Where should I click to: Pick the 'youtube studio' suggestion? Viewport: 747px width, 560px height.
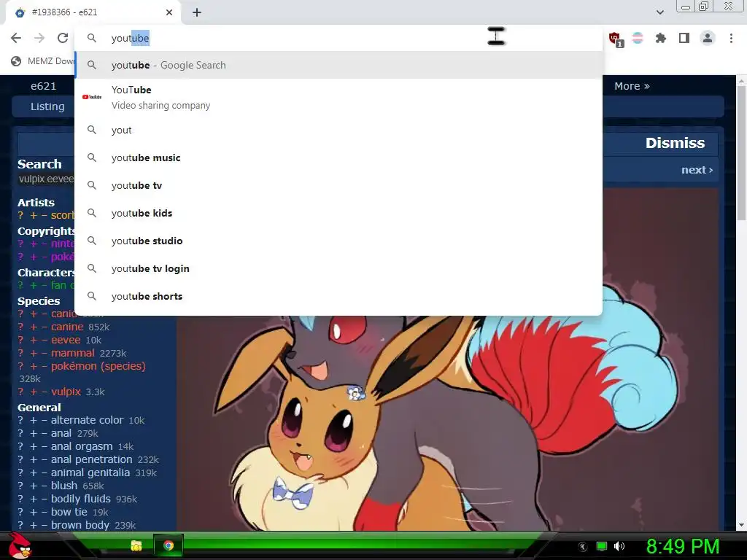(x=338, y=241)
